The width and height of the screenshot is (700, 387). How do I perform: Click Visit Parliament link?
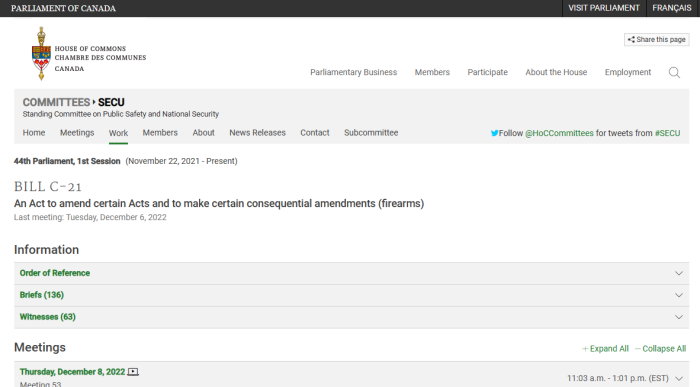tap(604, 8)
